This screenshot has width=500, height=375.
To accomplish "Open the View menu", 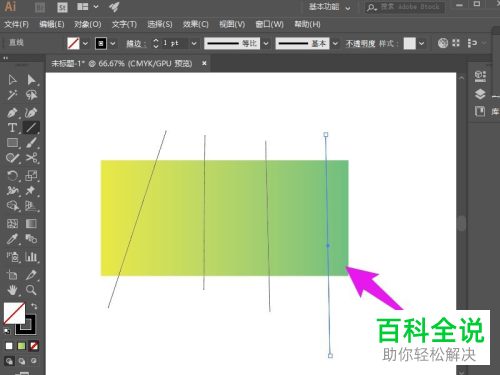I will tap(232, 24).
